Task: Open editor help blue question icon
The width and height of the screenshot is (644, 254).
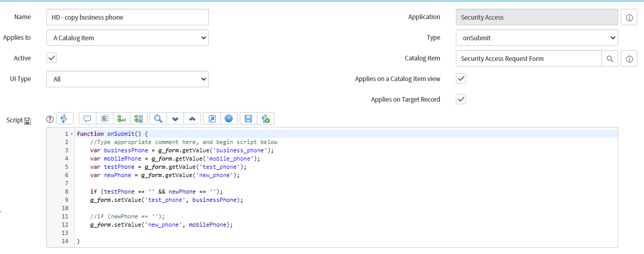Action: pyautogui.click(x=228, y=119)
